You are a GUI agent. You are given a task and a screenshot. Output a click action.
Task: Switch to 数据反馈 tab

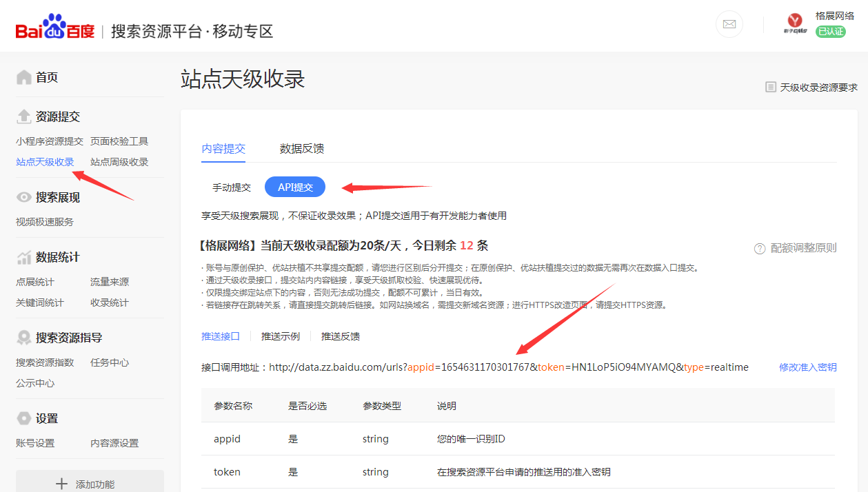(301, 149)
